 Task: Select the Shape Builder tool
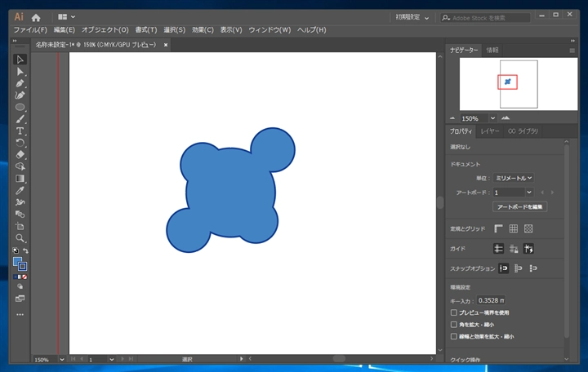tap(20, 166)
